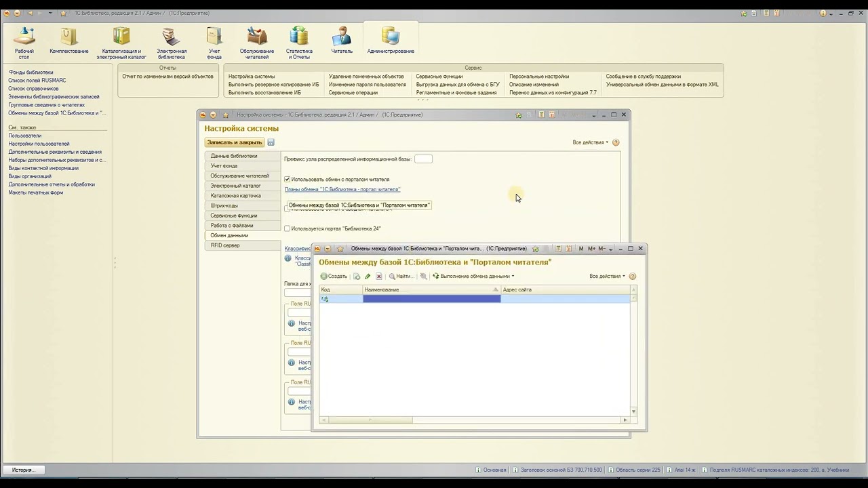Open the Учет фонда section

(214, 43)
